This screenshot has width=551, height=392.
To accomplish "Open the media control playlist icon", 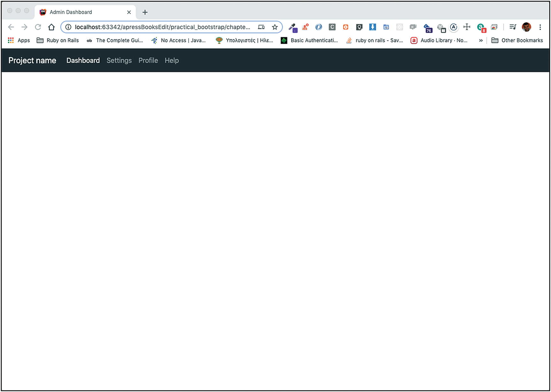I will click(513, 27).
